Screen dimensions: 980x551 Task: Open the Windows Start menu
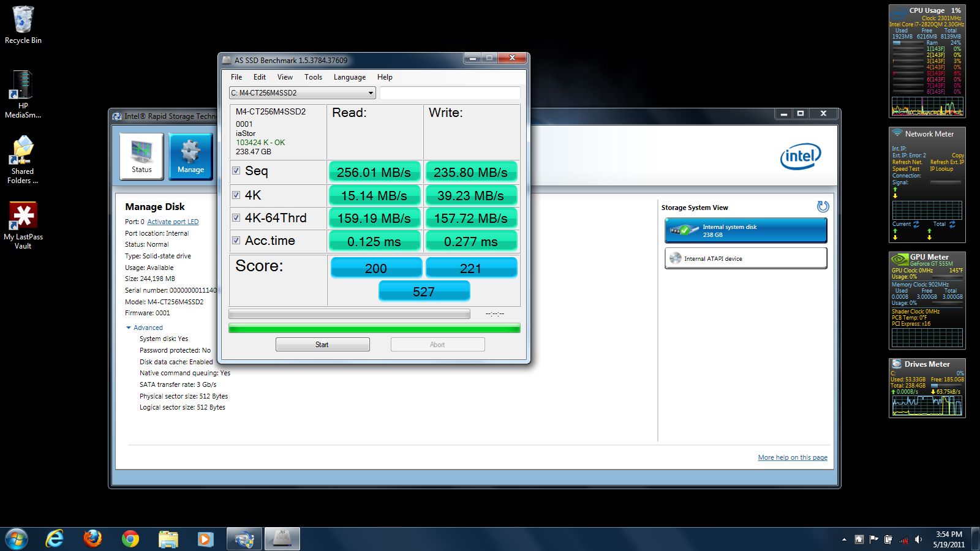click(x=17, y=539)
